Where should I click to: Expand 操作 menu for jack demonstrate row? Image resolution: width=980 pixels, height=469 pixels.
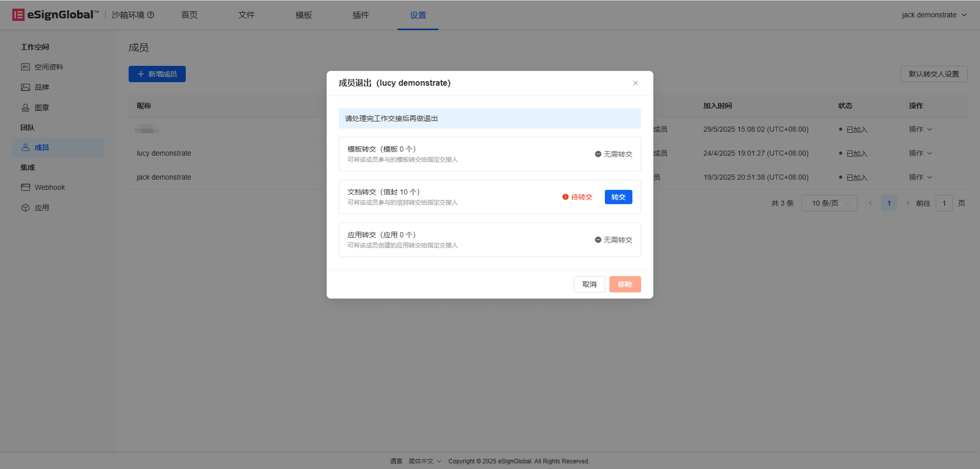920,177
